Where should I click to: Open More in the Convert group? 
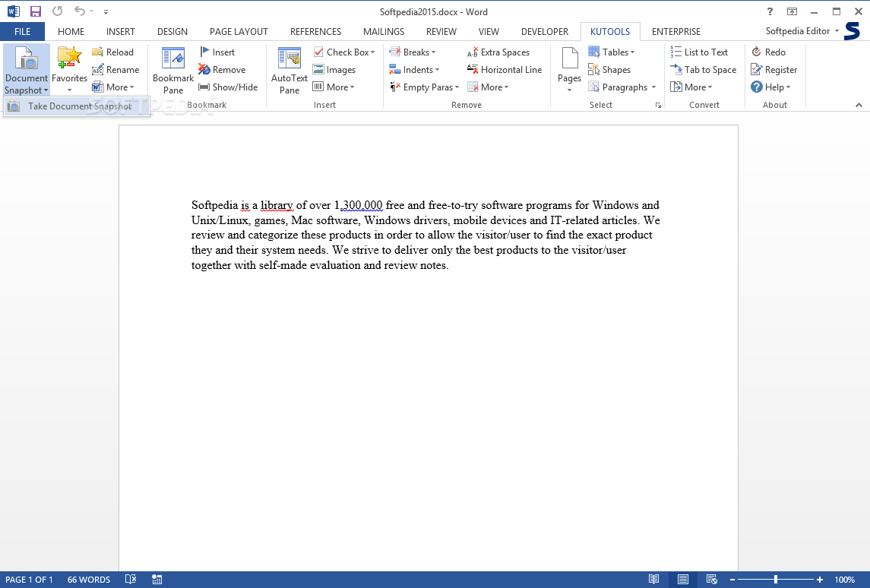click(691, 87)
